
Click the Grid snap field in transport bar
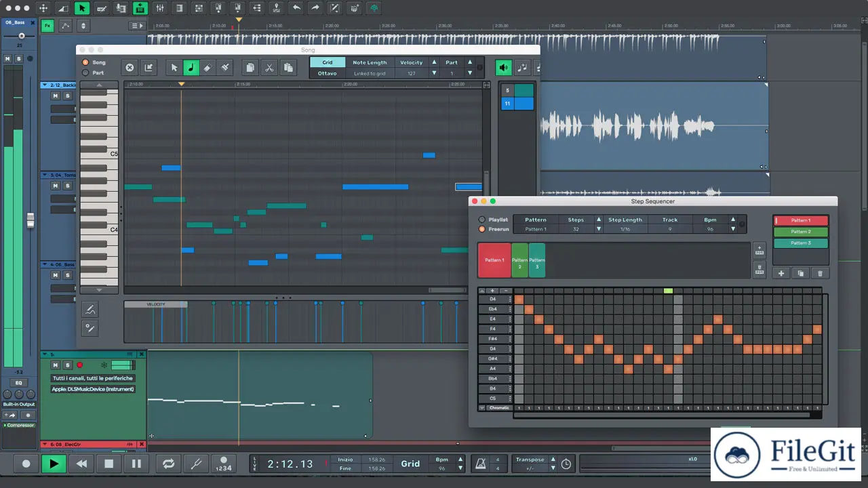tap(410, 464)
